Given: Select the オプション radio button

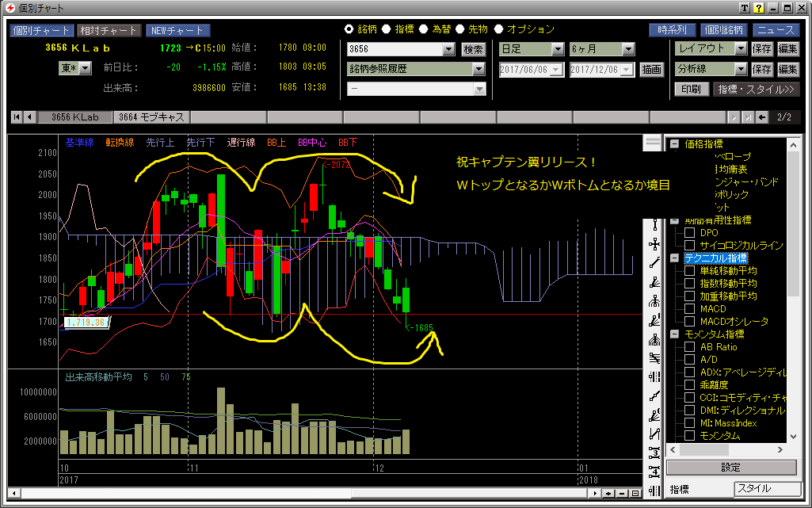Looking at the screenshot, I should tap(499, 29).
